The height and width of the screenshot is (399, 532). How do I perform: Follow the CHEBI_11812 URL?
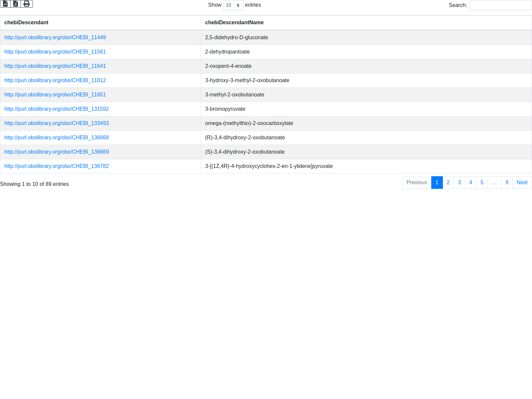point(55,80)
